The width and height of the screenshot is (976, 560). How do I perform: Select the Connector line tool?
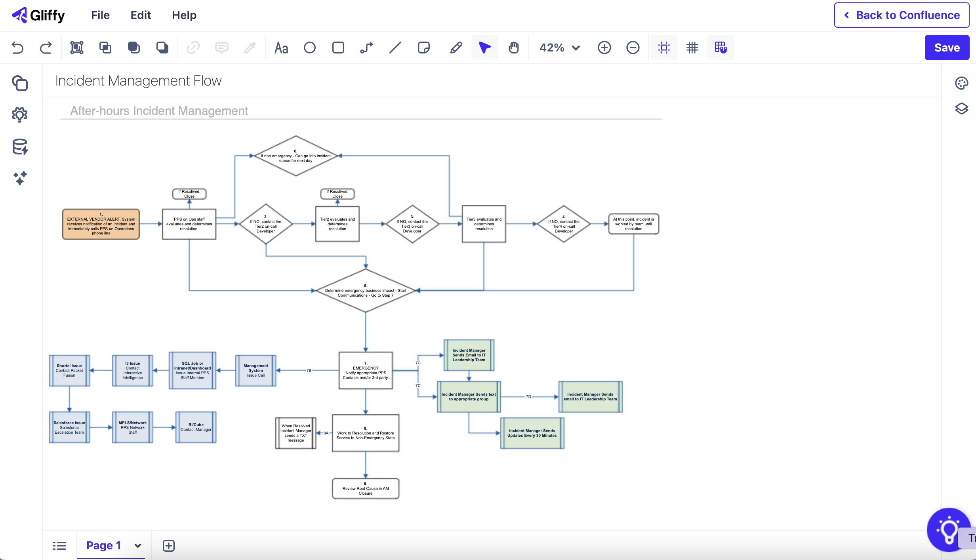click(366, 48)
